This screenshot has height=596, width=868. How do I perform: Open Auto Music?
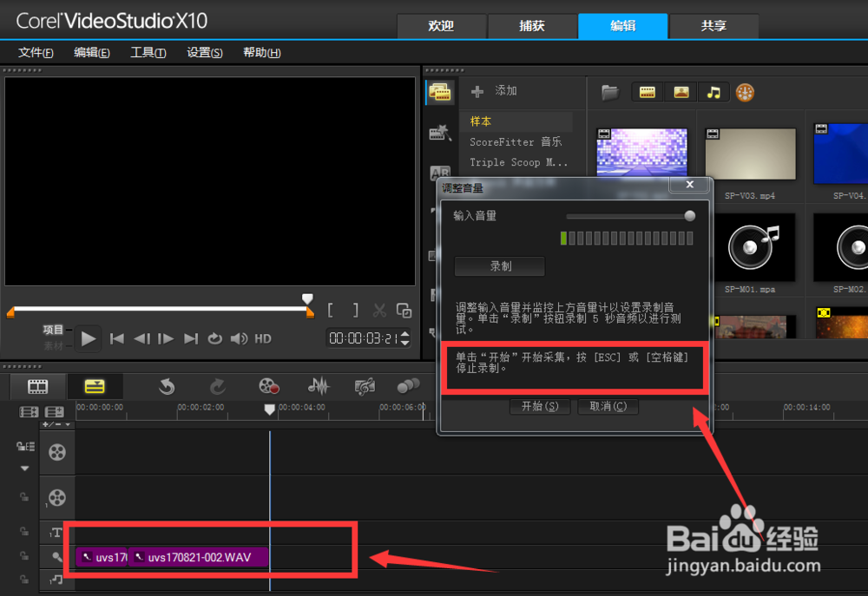click(365, 386)
